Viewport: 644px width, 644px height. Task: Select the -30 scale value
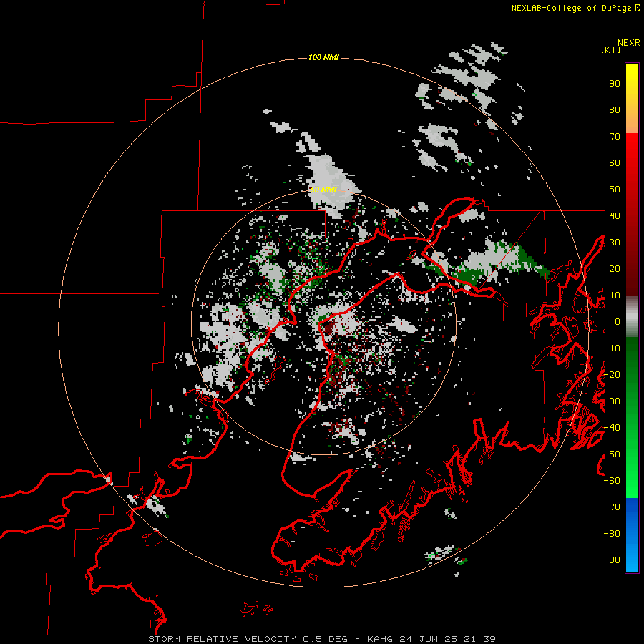click(x=612, y=401)
